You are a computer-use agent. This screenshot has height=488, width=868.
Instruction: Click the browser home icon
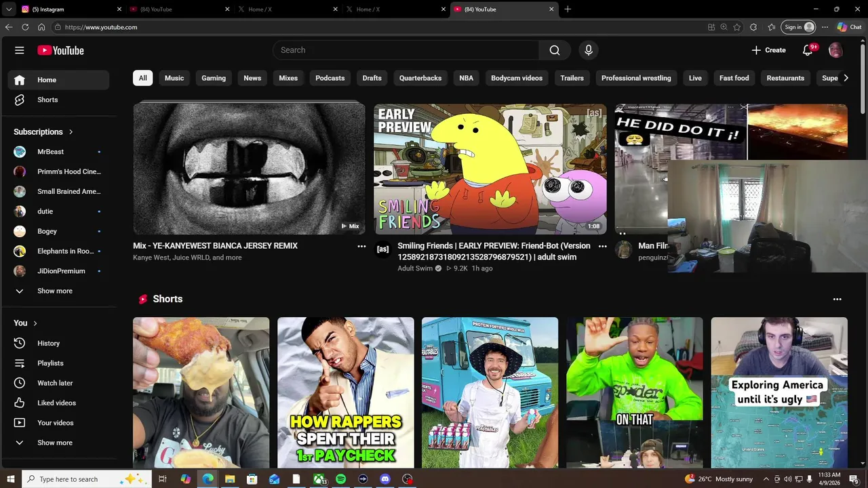(x=41, y=27)
